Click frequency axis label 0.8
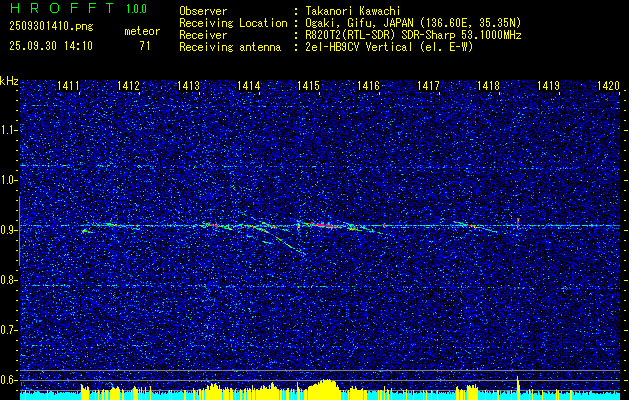 [9, 280]
